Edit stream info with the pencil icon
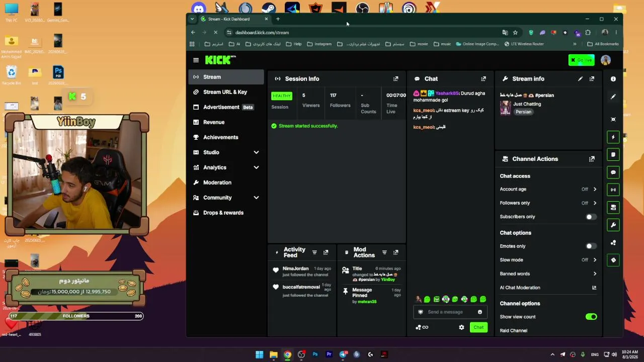The height and width of the screenshot is (362, 644). (580, 79)
